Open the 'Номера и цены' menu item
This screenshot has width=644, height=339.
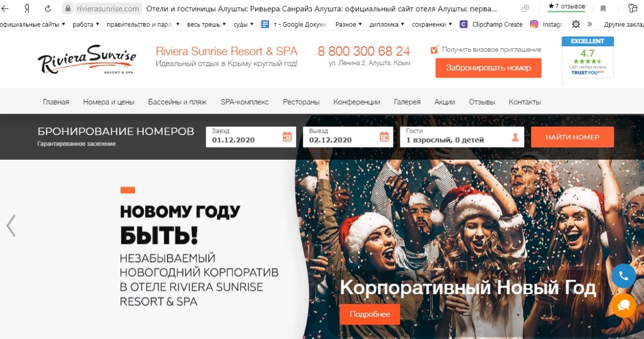[x=109, y=102]
